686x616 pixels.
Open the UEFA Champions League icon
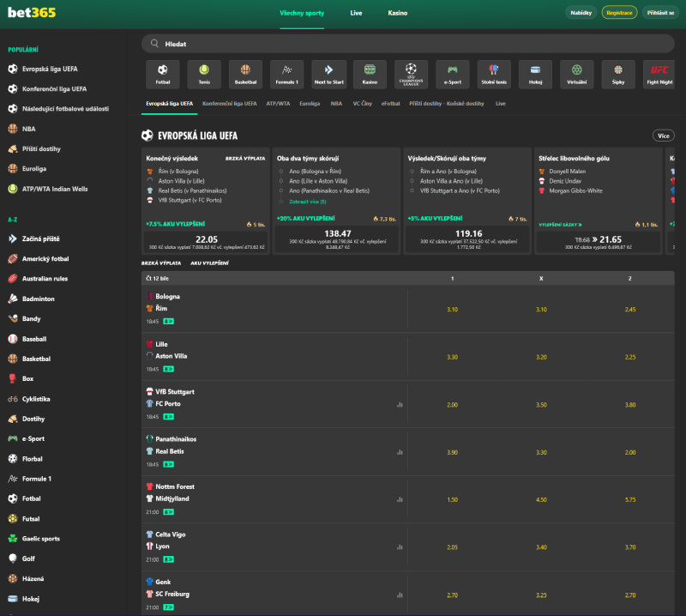click(410, 74)
